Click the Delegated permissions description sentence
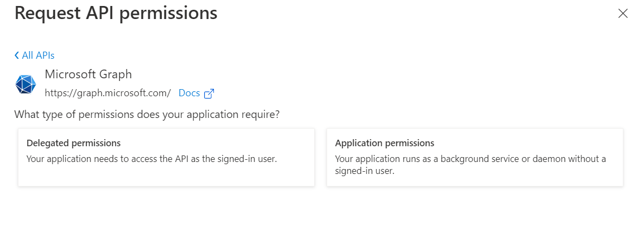 pos(152,159)
